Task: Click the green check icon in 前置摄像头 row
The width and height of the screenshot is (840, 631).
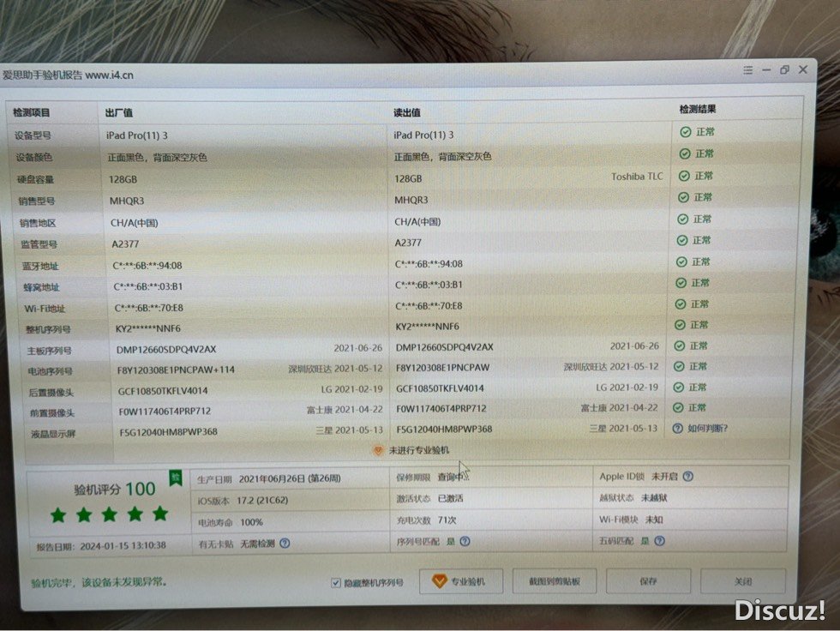Action: tap(678, 407)
